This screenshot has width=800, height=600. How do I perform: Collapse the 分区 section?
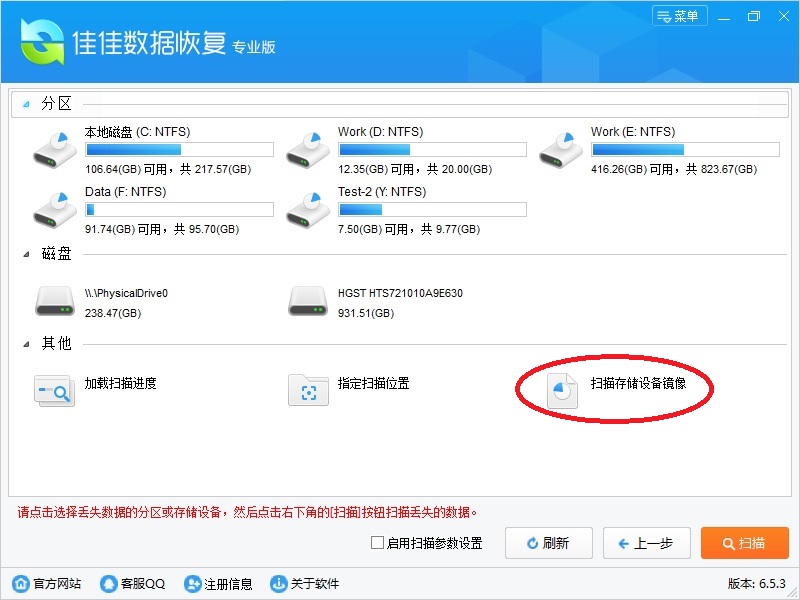[x=27, y=105]
